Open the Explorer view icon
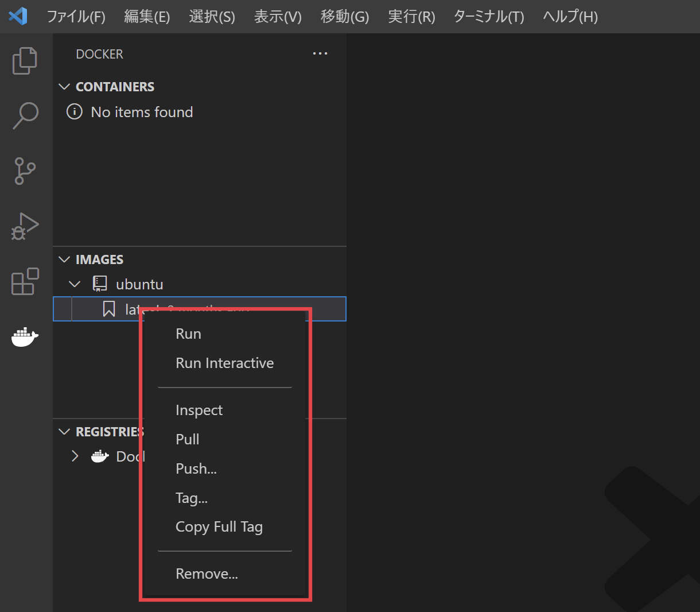 click(x=25, y=61)
